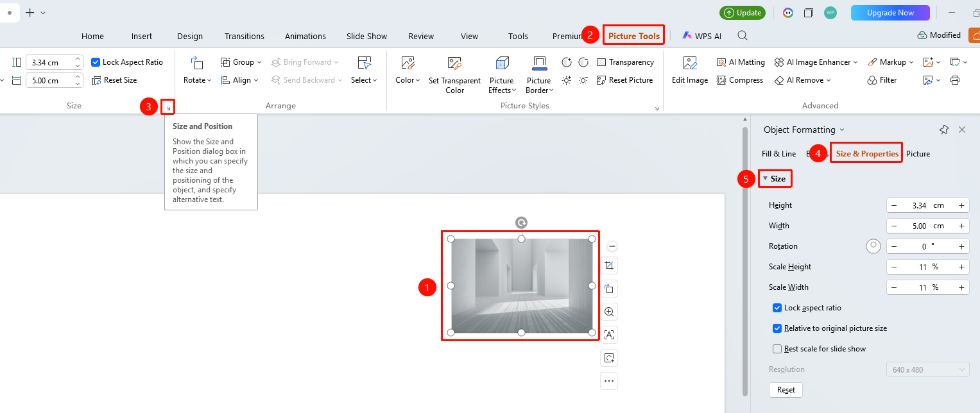Open the search magnifier in ribbon
980x413 pixels.
(743, 36)
